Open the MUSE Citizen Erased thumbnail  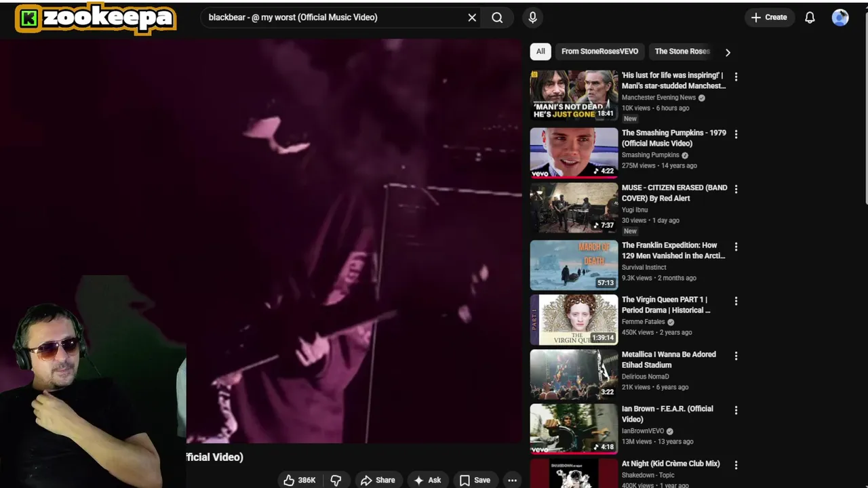[574, 207]
